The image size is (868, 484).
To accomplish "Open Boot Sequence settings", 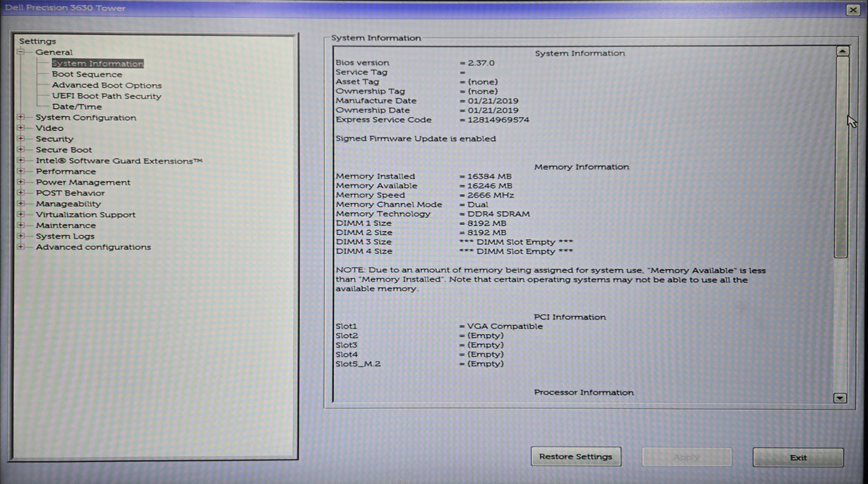I will click(x=87, y=75).
